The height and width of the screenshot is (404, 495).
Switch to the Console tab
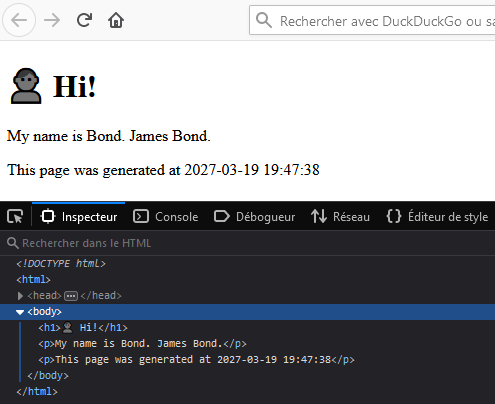pos(166,217)
